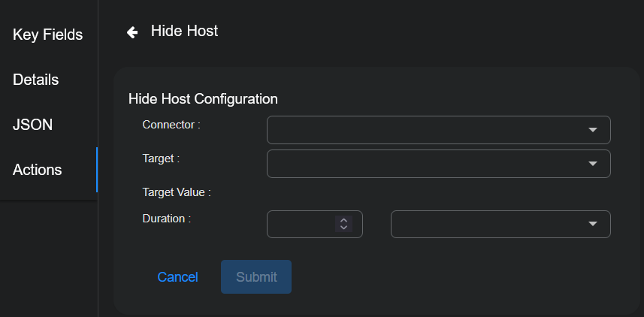Click the Hide Host Configuration heading
644x317 pixels.
point(203,98)
